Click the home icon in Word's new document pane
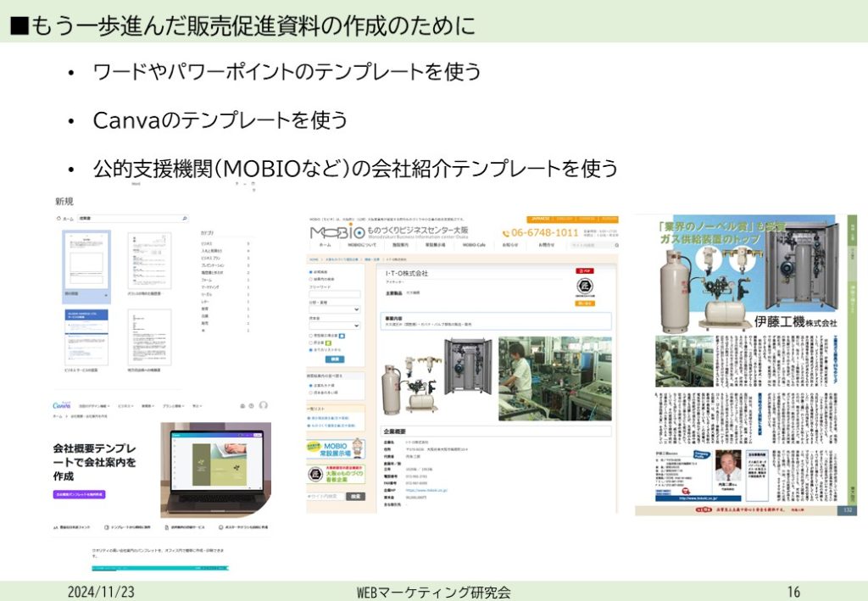The width and height of the screenshot is (868, 601). (x=58, y=219)
